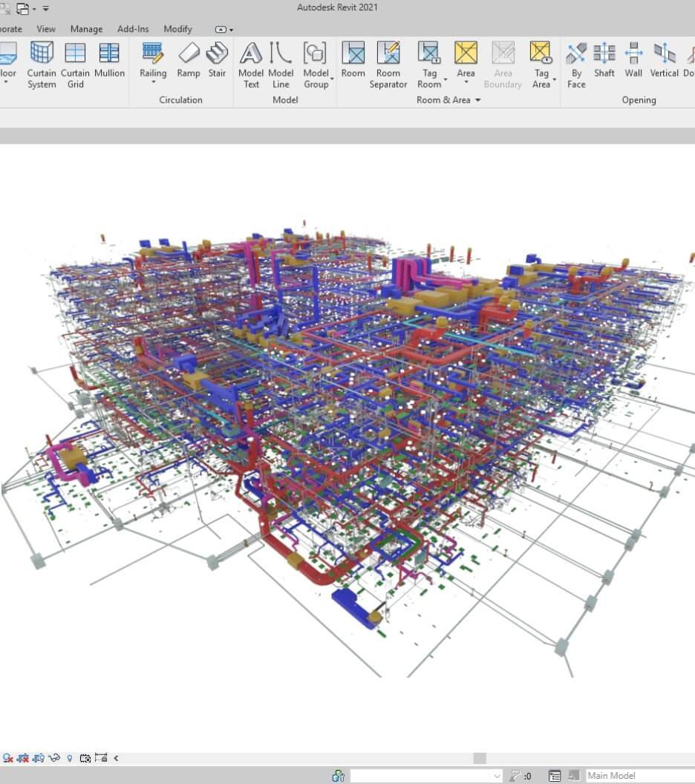Click the horizontal scrollbar thumb
This screenshot has width=695, height=784.
480,758
